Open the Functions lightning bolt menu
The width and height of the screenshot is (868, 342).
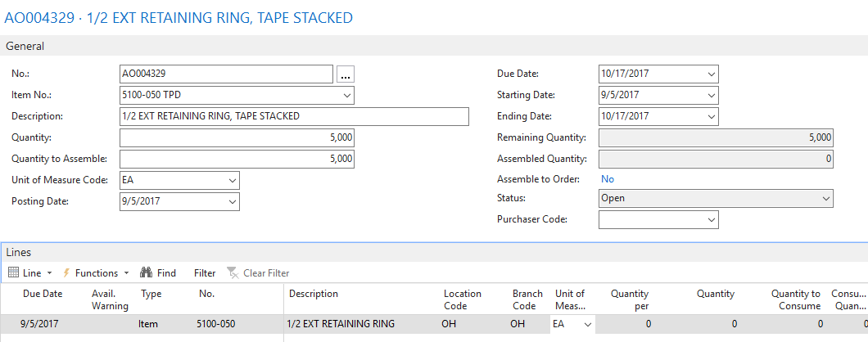click(x=66, y=272)
